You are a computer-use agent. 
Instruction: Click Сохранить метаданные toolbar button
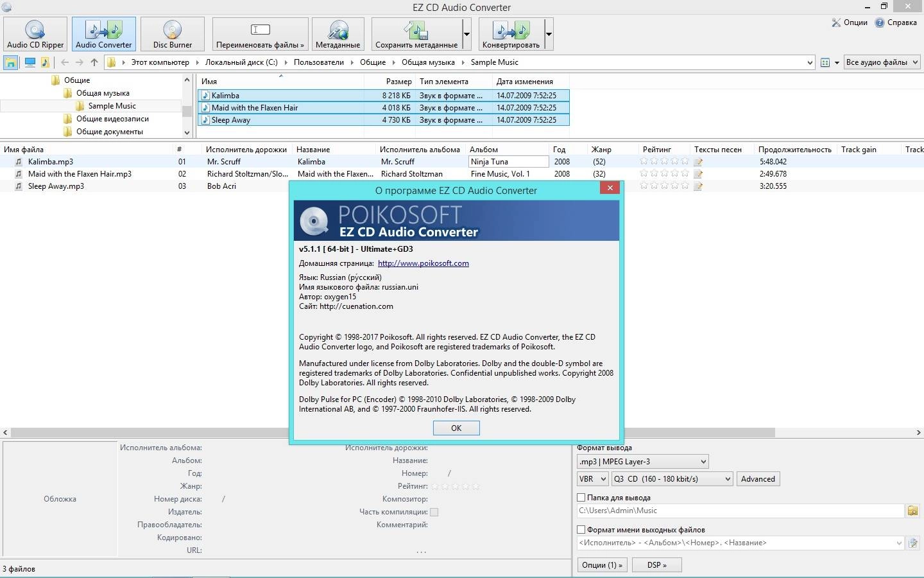click(x=416, y=33)
